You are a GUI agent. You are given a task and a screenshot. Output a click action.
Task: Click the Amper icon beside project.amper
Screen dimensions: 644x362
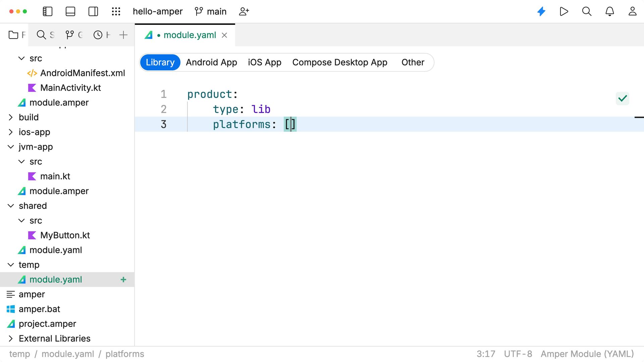pyautogui.click(x=11, y=324)
